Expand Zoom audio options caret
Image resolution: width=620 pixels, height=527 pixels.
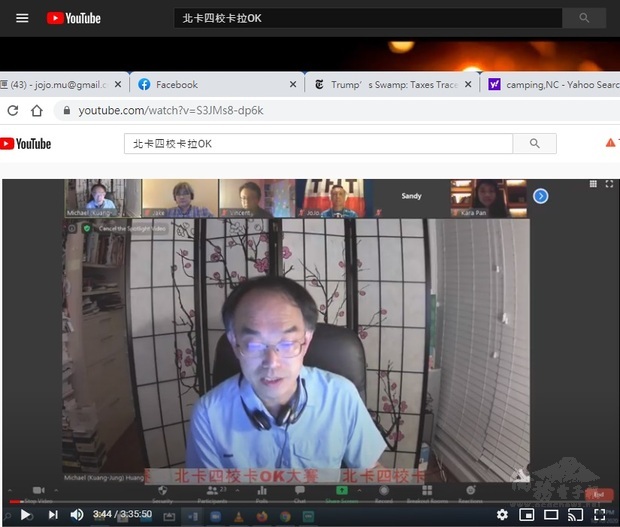pyautogui.click(x=10, y=490)
